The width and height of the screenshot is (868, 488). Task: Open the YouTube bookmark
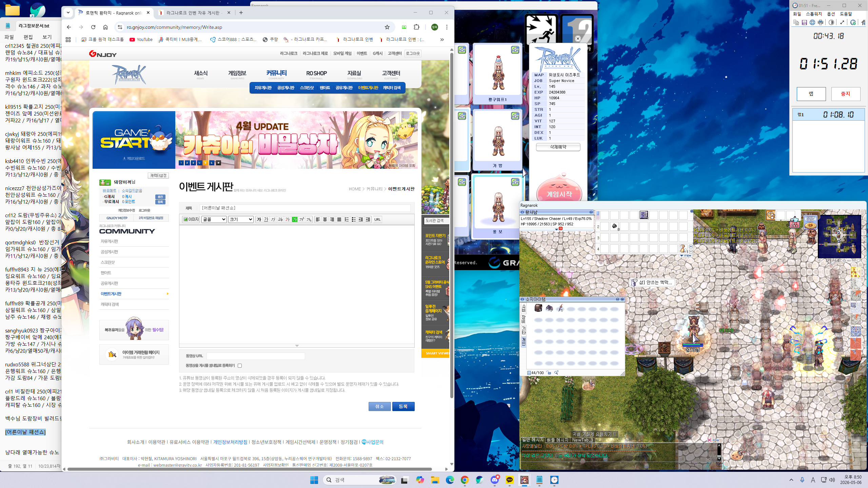[x=141, y=40]
